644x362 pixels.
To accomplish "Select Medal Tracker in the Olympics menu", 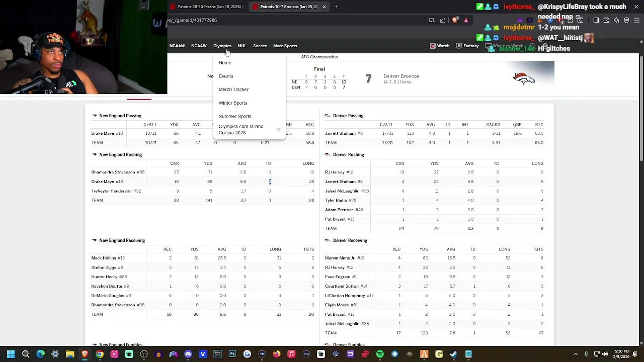I will pos(233,89).
